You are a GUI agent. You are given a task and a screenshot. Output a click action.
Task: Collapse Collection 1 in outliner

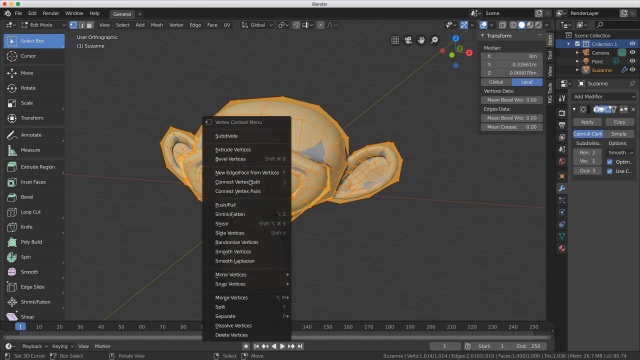point(569,44)
